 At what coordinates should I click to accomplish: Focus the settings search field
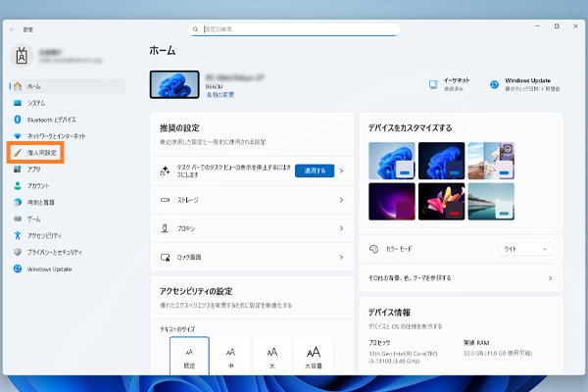click(294, 29)
